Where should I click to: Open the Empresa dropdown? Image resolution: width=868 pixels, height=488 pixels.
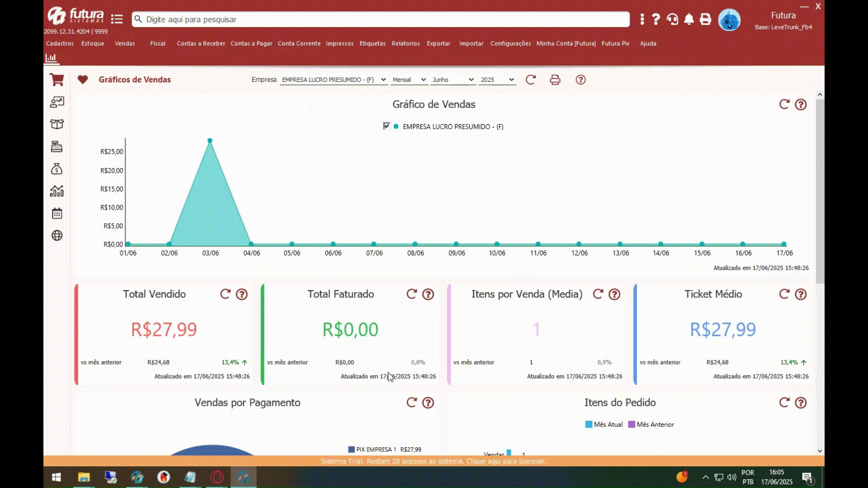[334, 80]
